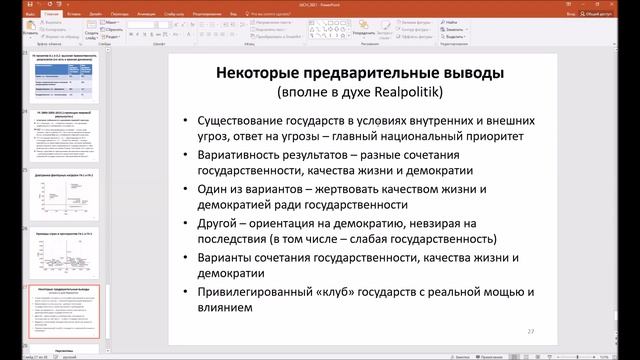Open Comments (Примечания) in the status bar

coord(489,357)
